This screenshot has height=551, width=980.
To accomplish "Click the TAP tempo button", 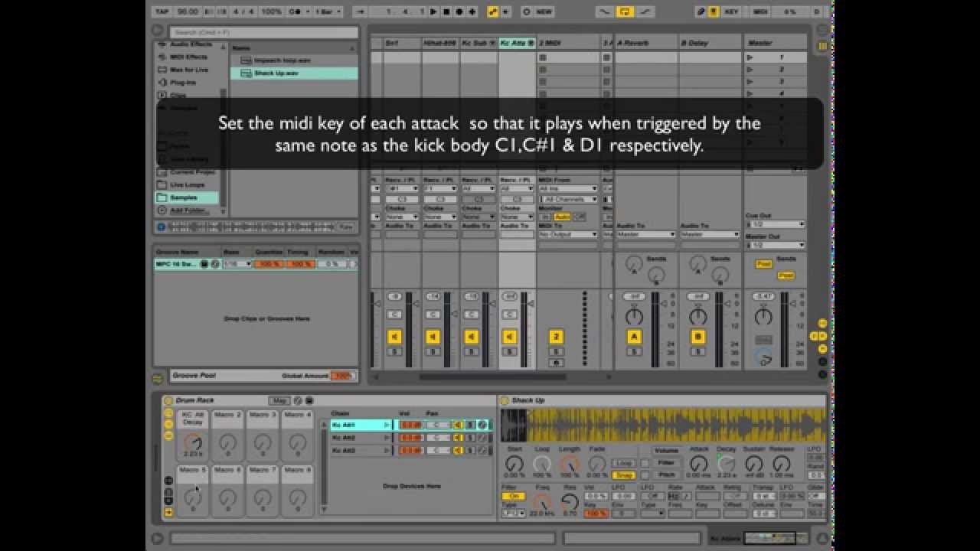I will 162,11.
